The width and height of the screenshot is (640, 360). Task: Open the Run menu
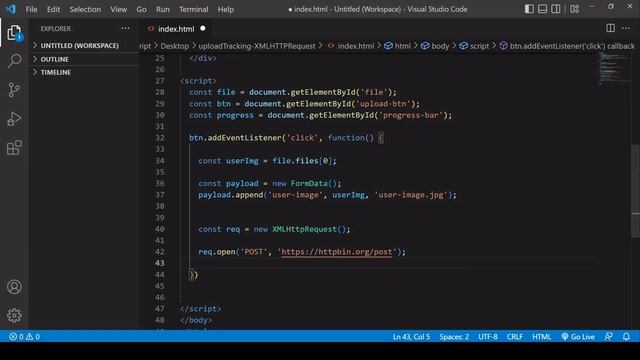pos(162,9)
